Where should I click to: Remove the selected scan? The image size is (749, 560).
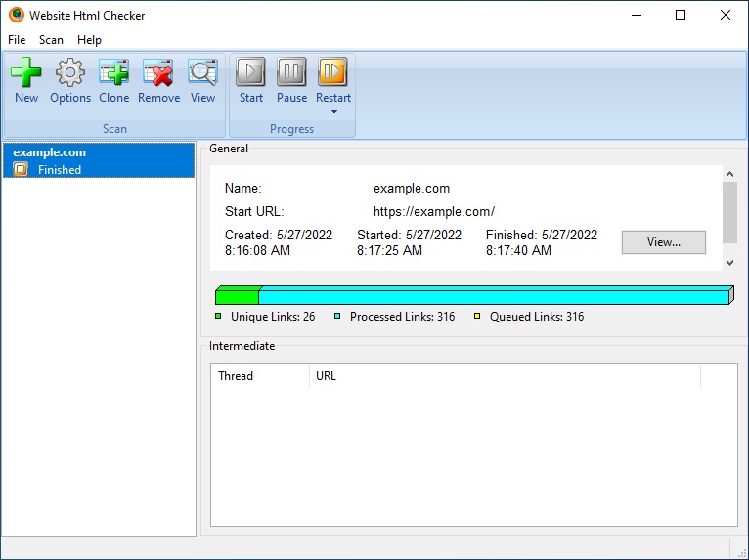point(158,73)
